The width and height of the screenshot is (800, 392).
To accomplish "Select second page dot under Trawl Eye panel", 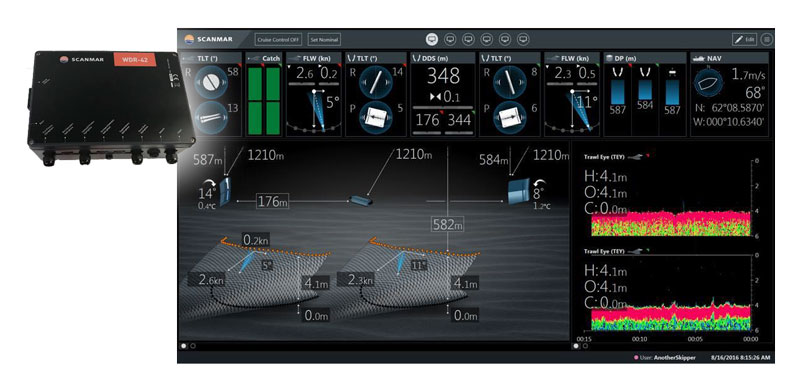I will pyautogui.click(x=585, y=346).
